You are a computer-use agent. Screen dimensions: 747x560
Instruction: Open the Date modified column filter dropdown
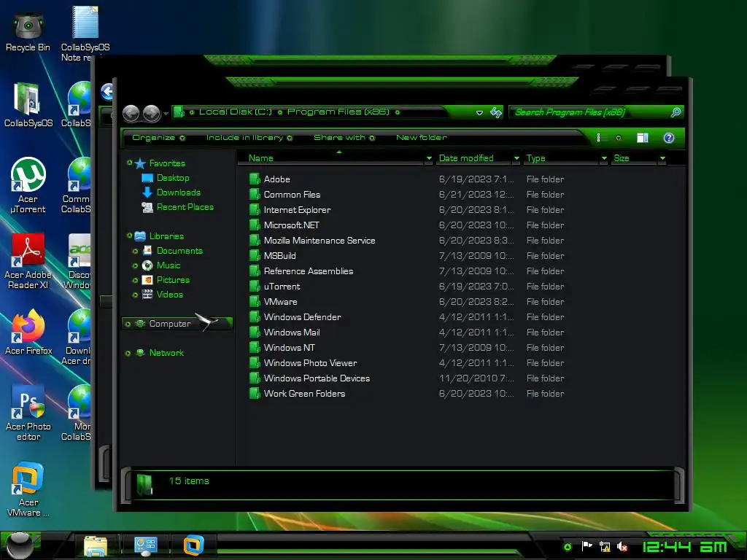click(516, 158)
